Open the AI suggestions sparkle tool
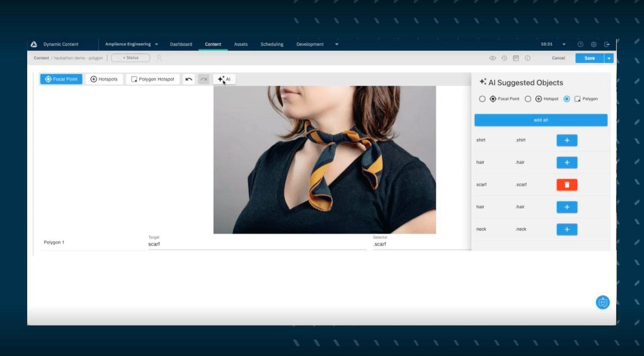 (224, 79)
